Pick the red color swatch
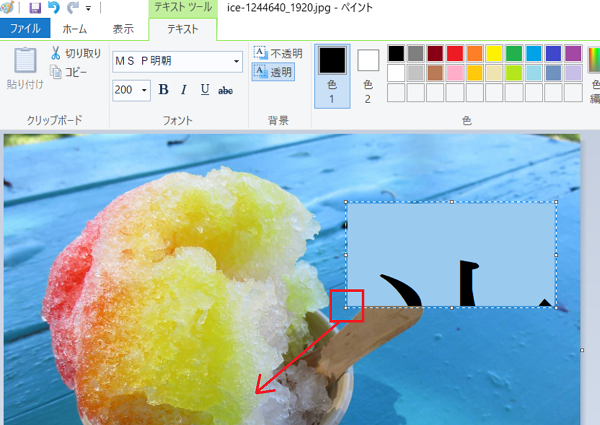 point(455,54)
